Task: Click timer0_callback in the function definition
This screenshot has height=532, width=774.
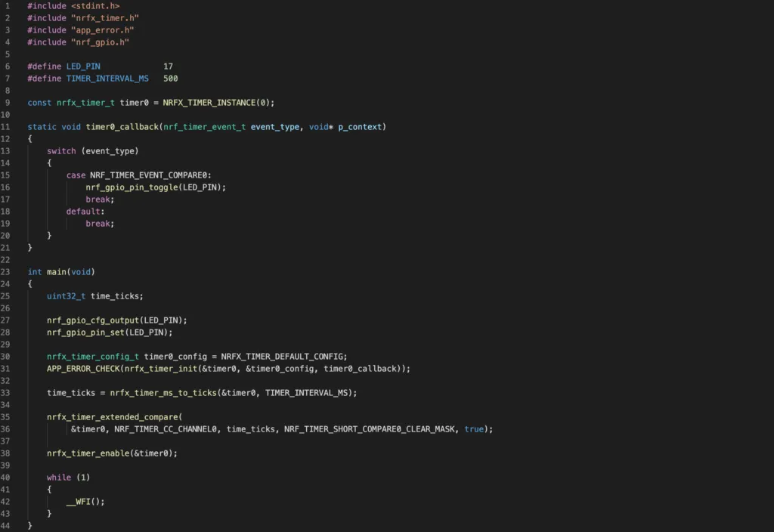Action: click(122, 127)
